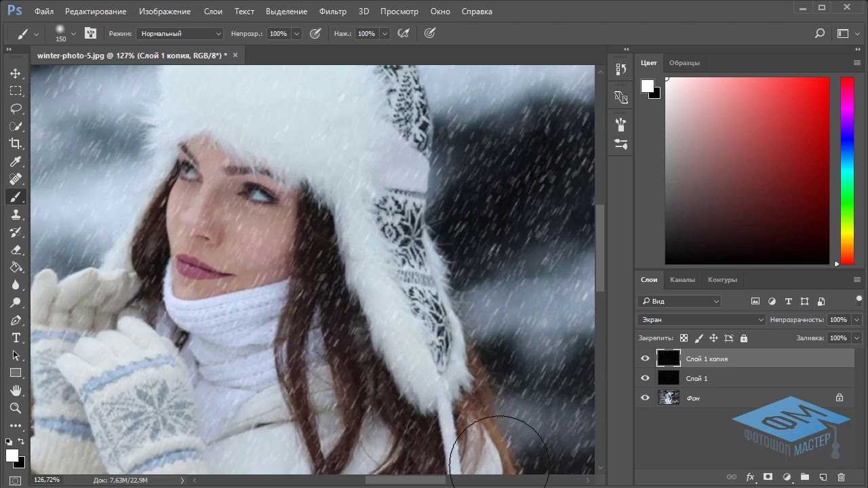
Task: Select the Type tool in the left toolbar
Action: (16, 338)
